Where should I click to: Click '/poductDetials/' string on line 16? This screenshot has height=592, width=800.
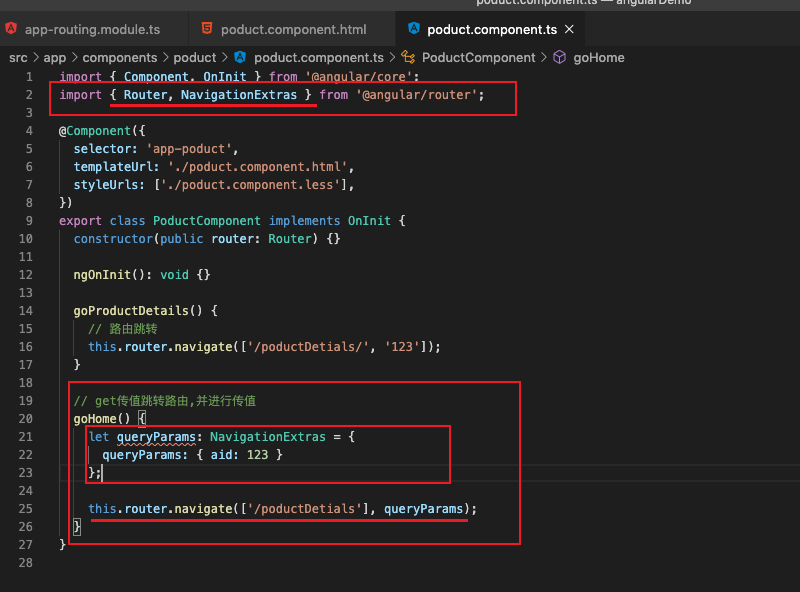point(309,347)
